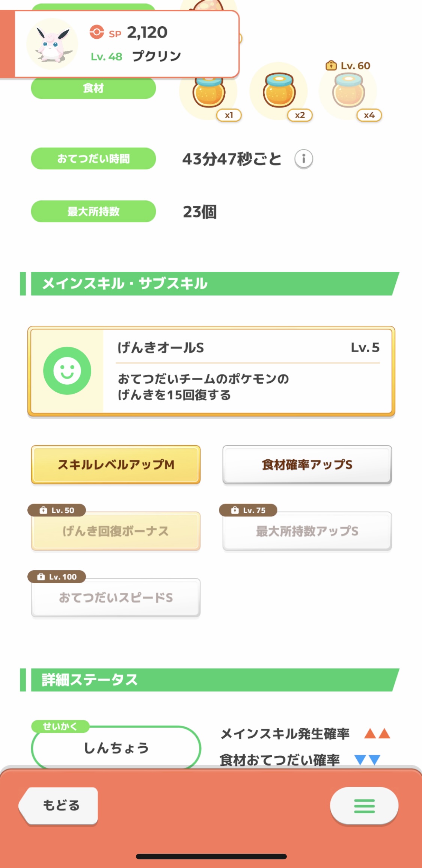Open the helping time info icon
The width and height of the screenshot is (422, 868).
(303, 159)
